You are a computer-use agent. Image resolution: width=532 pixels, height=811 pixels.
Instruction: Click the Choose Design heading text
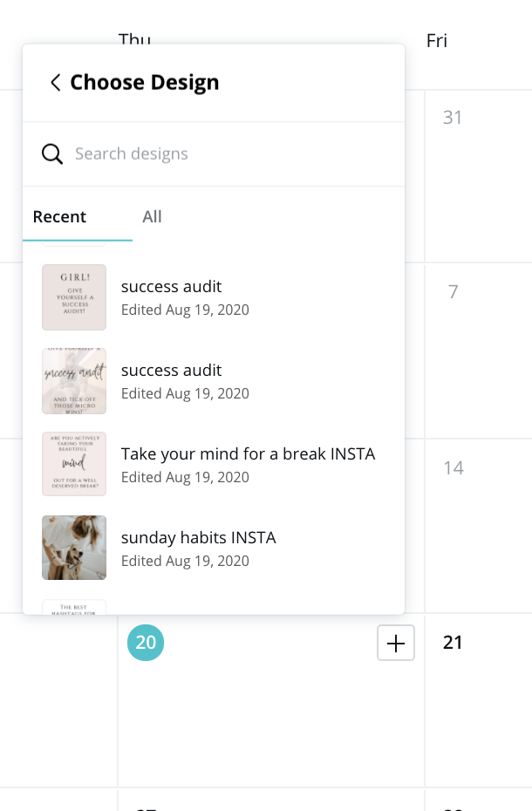click(145, 83)
